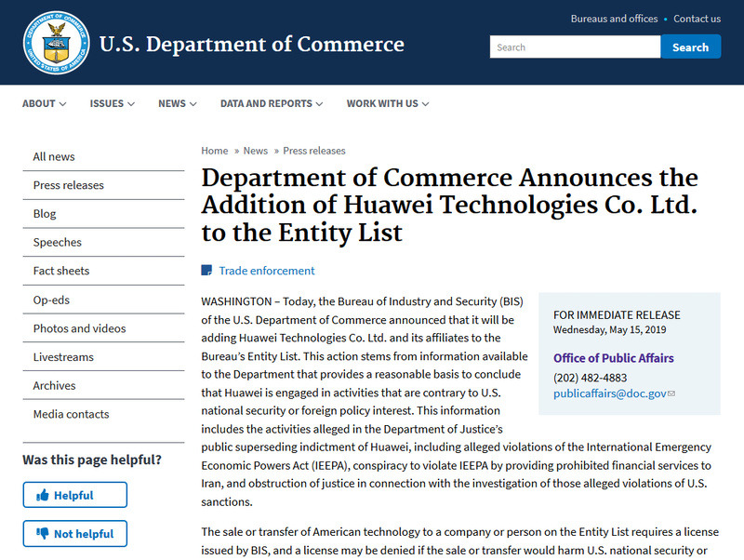Screen dimensions: 744x560
Task: Click the thumbs-up icon on Helpful
Action: (x=41, y=496)
